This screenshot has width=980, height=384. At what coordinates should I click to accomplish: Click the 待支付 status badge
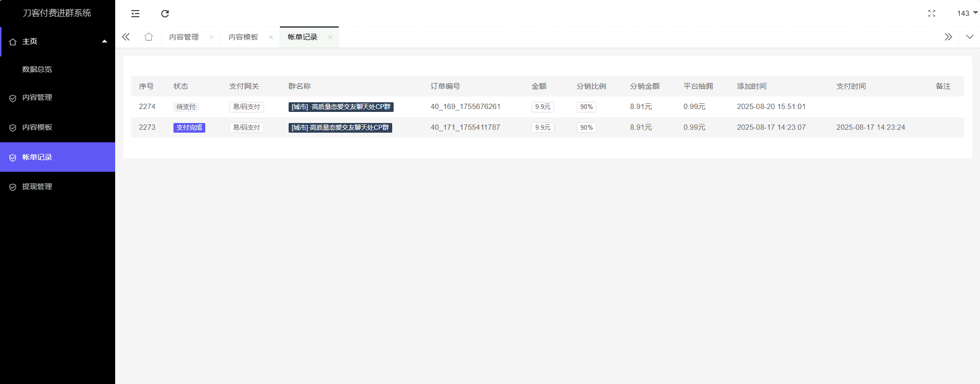click(186, 107)
